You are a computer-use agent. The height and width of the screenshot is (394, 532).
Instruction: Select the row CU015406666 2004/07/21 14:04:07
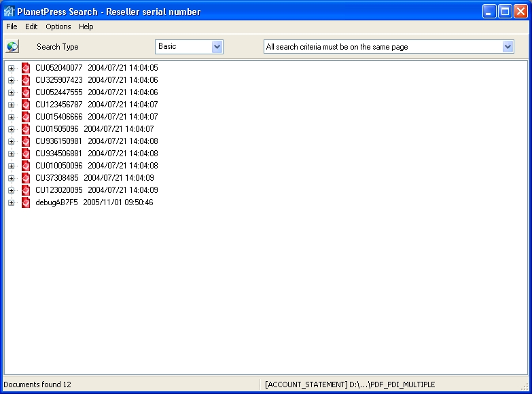[96, 117]
